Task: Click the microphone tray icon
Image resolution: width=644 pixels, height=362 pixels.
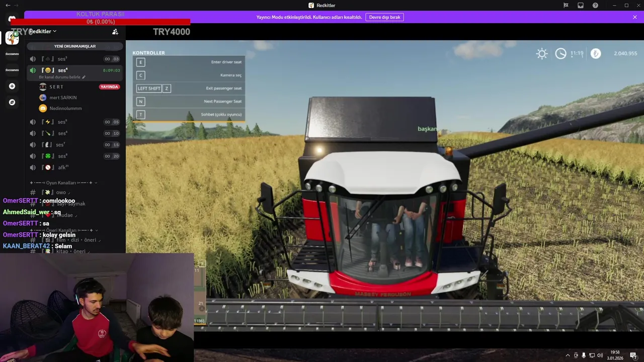Action: click(x=584, y=355)
